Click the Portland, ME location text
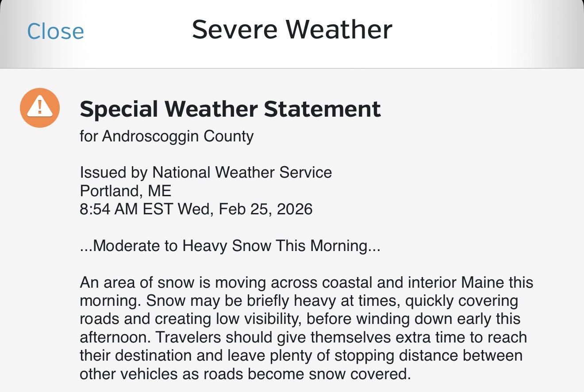 click(125, 190)
